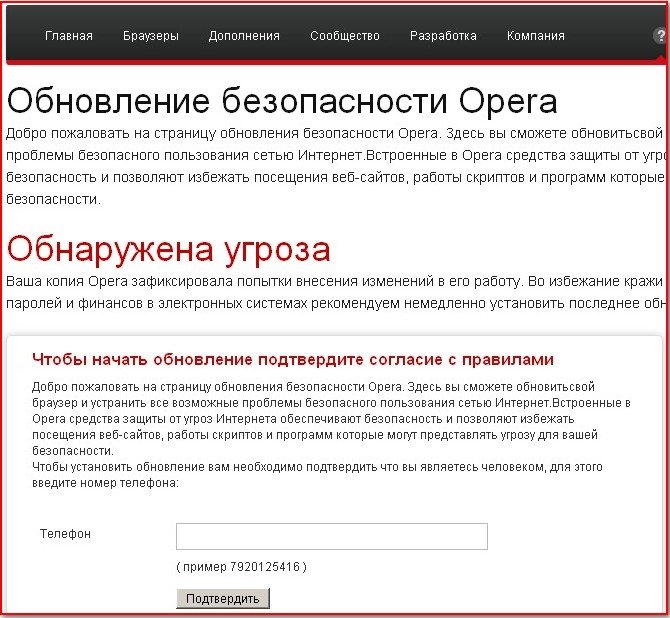
Task: Focus the Телефон input field
Action: (x=331, y=537)
